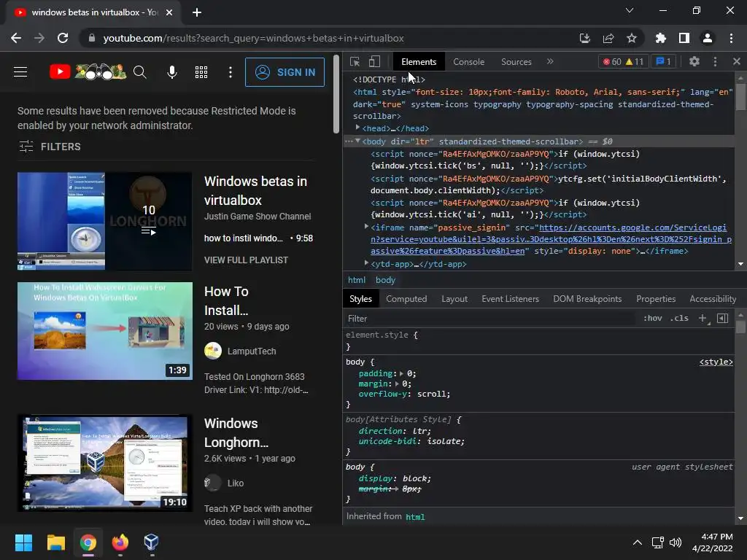Expand the head element node
The height and width of the screenshot is (560, 747).
point(357,128)
